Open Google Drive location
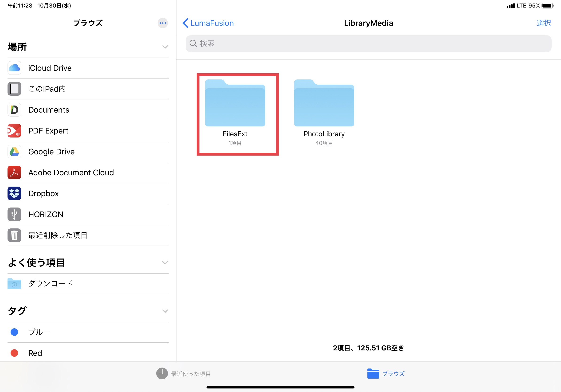The height and width of the screenshot is (392, 561). point(51,152)
